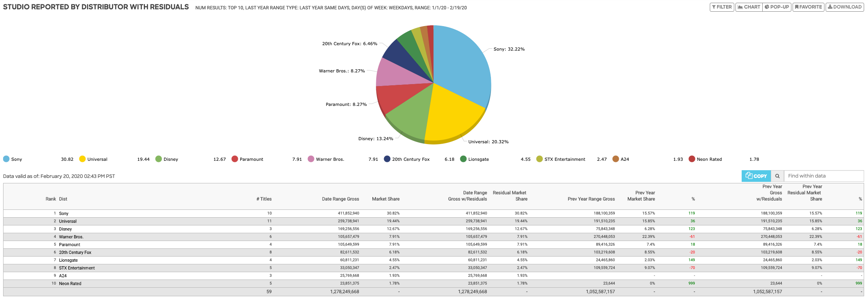Sort table by # Titles column header
The width and height of the screenshot is (868, 299).
264,199
